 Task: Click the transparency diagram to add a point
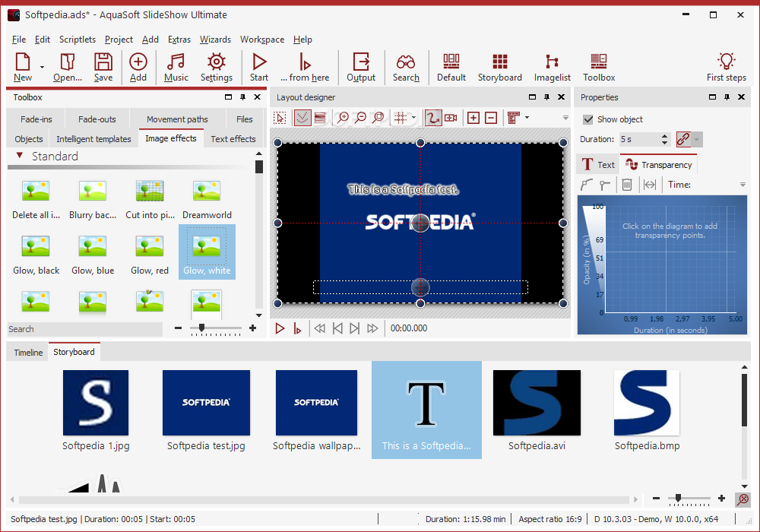(671, 259)
